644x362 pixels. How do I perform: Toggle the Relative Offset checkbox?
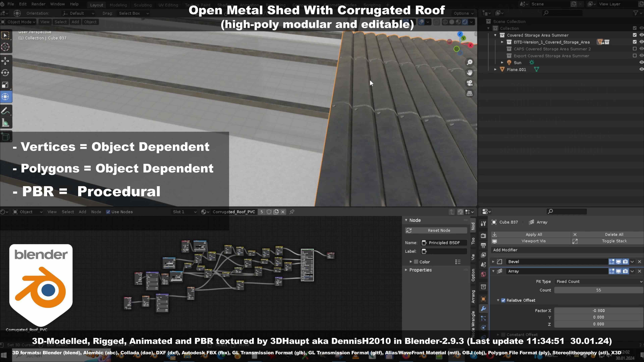(x=503, y=300)
